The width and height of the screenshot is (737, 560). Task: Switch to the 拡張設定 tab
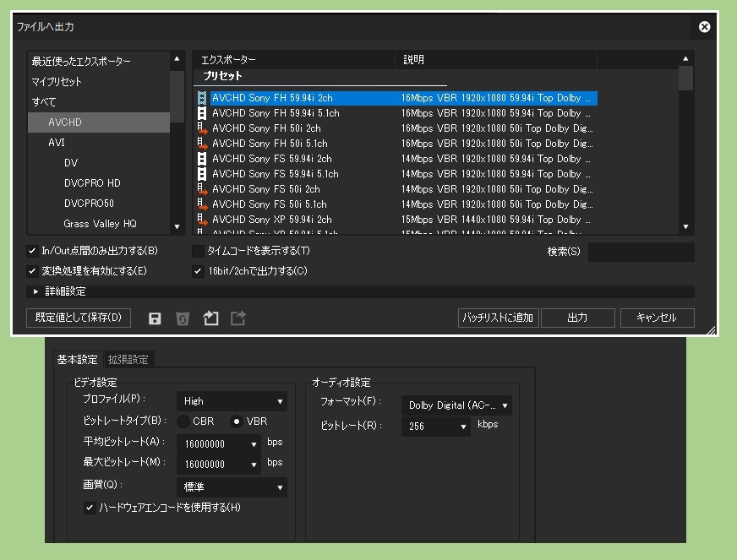point(128,360)
